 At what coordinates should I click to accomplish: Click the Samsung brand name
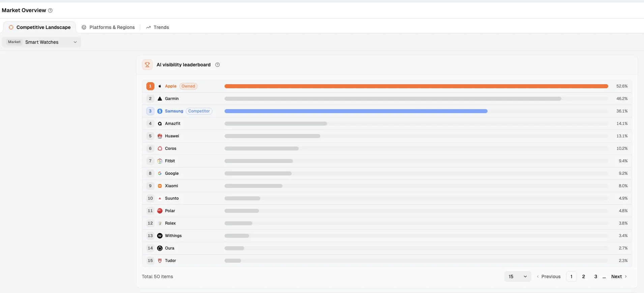pyautogui.click(x=174, y=111)
